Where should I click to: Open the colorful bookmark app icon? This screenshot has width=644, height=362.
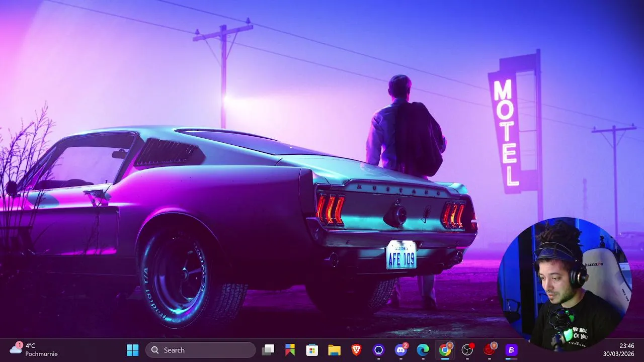(290, 350)
